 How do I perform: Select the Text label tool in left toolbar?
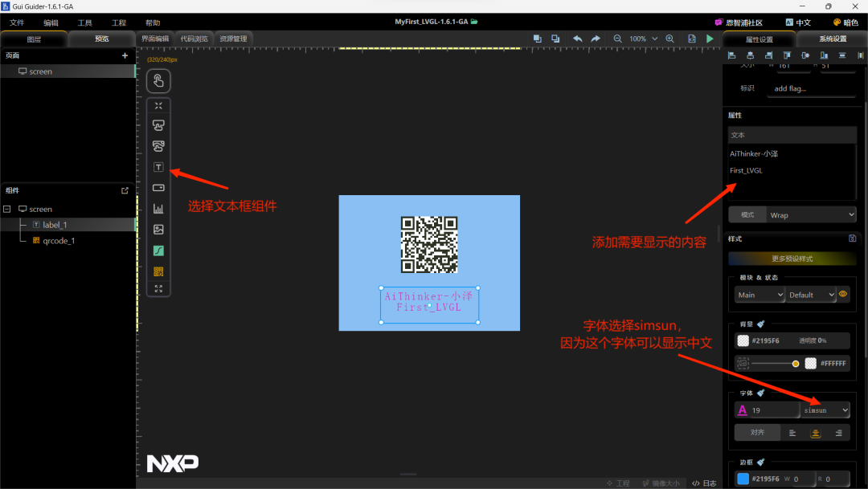(x=158, y=166)
